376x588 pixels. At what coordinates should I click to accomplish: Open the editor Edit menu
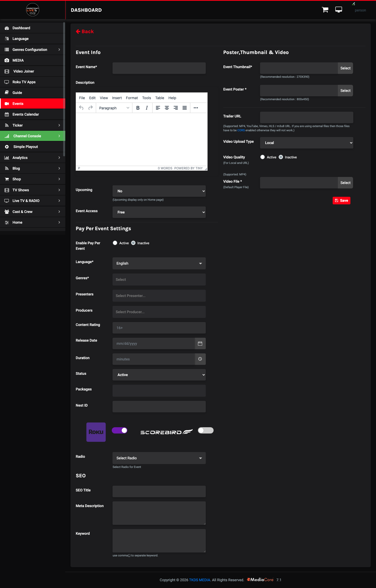point(92,98)
